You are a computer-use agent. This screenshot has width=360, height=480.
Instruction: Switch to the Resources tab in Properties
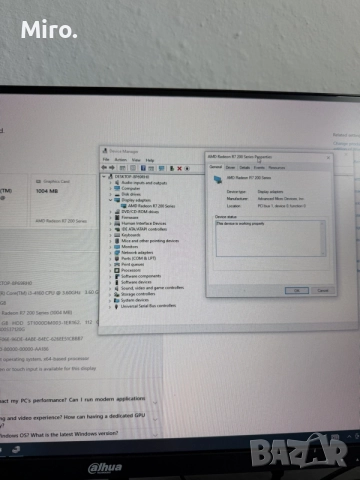(x=277, y=167)
